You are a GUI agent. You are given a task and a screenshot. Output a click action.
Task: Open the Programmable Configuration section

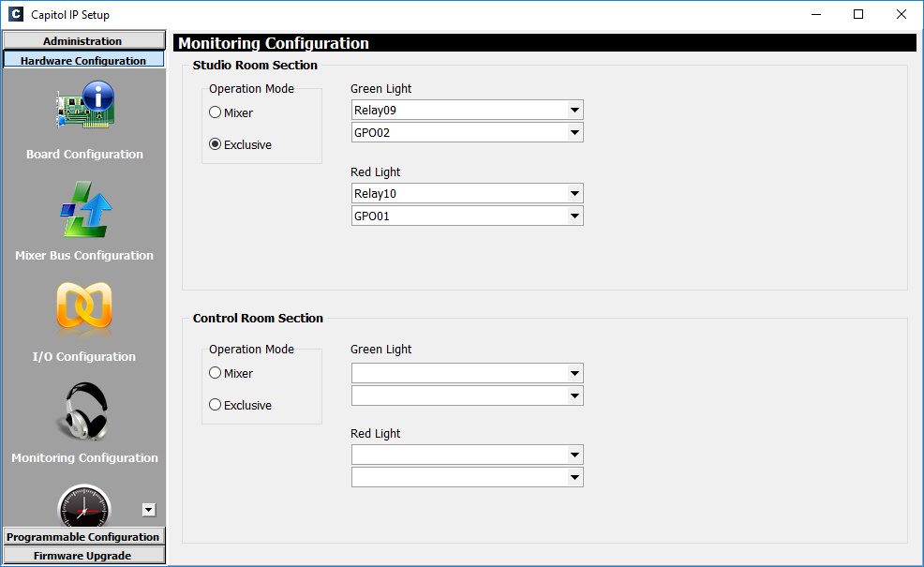click(83, 536)
